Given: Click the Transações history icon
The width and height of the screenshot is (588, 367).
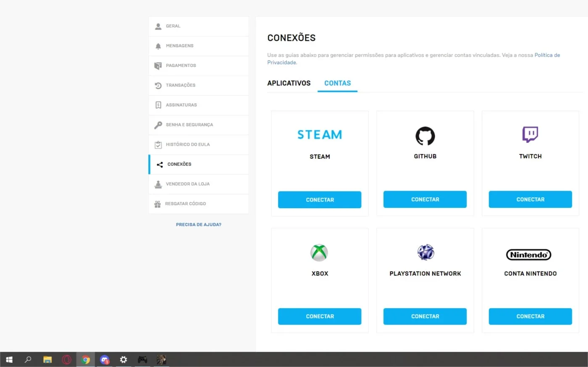Looking at the screenshot, I should coord(158,86).
